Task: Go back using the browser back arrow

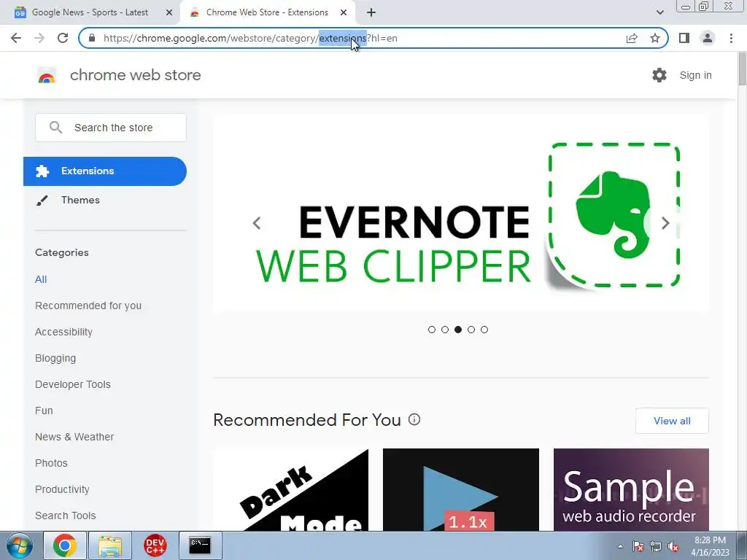Action: coord(16,38)
